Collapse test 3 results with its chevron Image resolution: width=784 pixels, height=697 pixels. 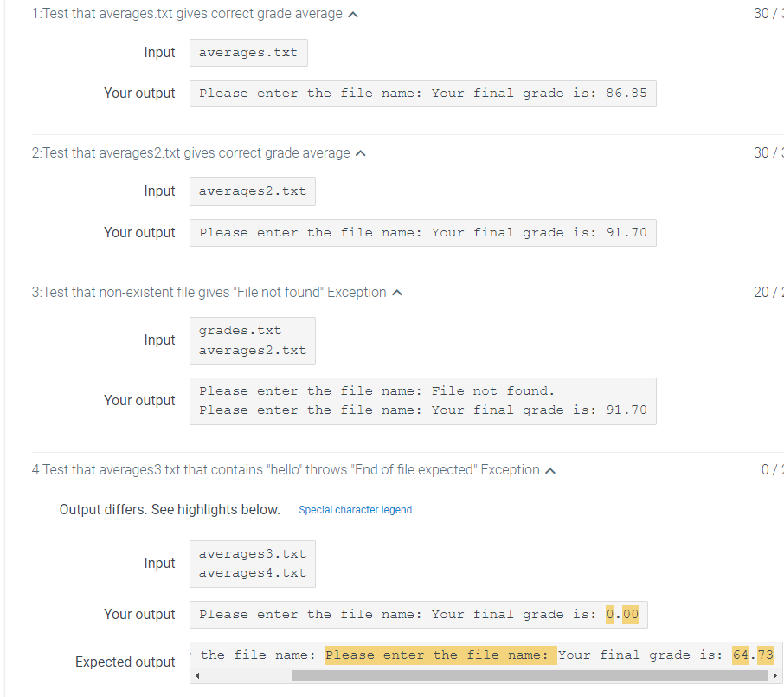[x=397, y=292]
